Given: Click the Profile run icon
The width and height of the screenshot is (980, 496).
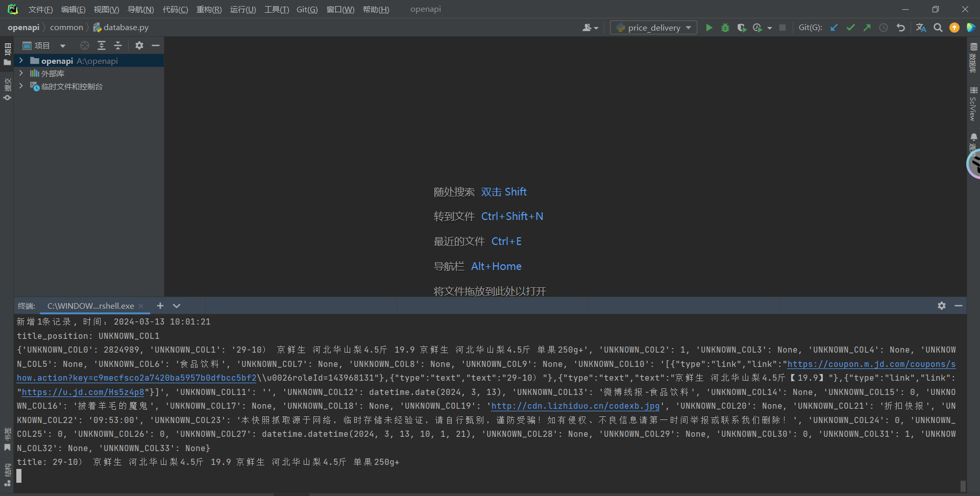Looking at the screenshot, I should coord(757,28).
